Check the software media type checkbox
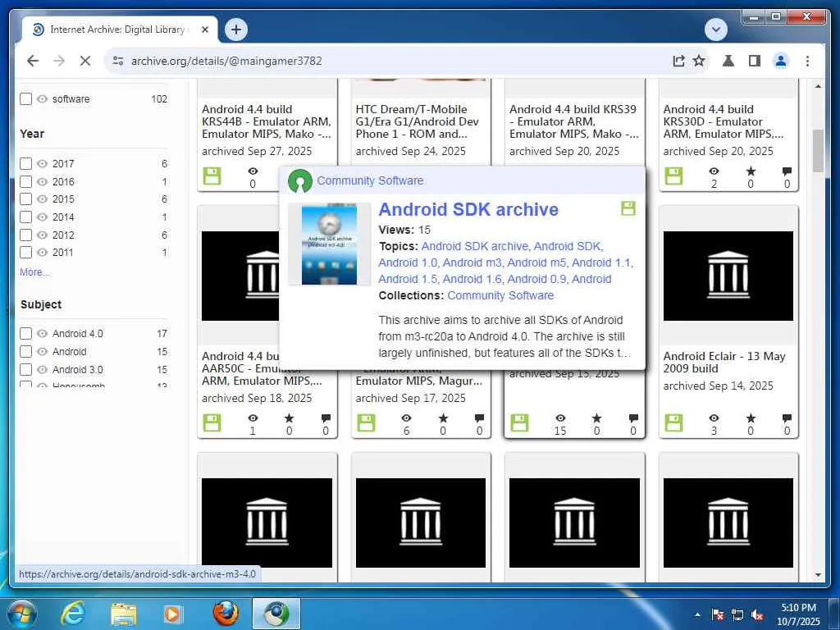Image resolution: width=840 pixels, height=630 pixels. click(x=25, y=99)
